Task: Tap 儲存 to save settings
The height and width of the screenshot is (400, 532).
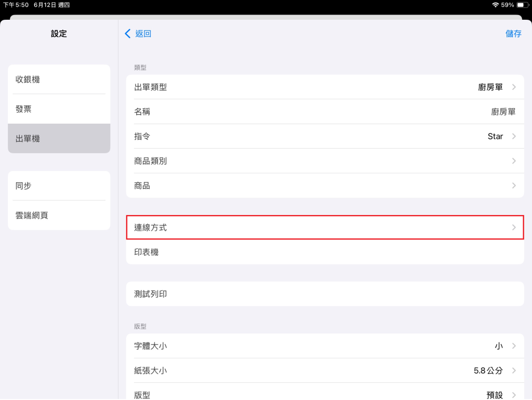Action: 513,34
